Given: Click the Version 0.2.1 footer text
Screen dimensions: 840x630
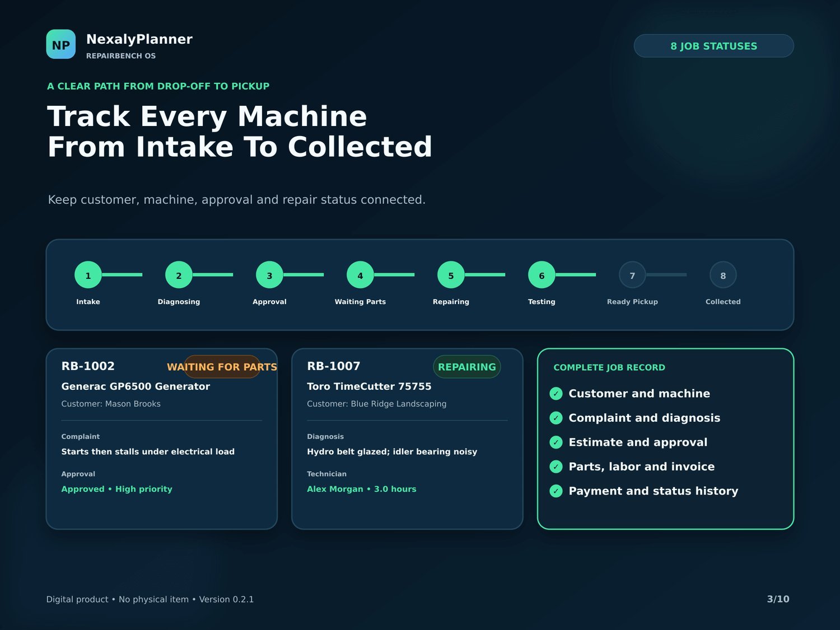Looking at the screenshot, I should click(x=226, y=599).
